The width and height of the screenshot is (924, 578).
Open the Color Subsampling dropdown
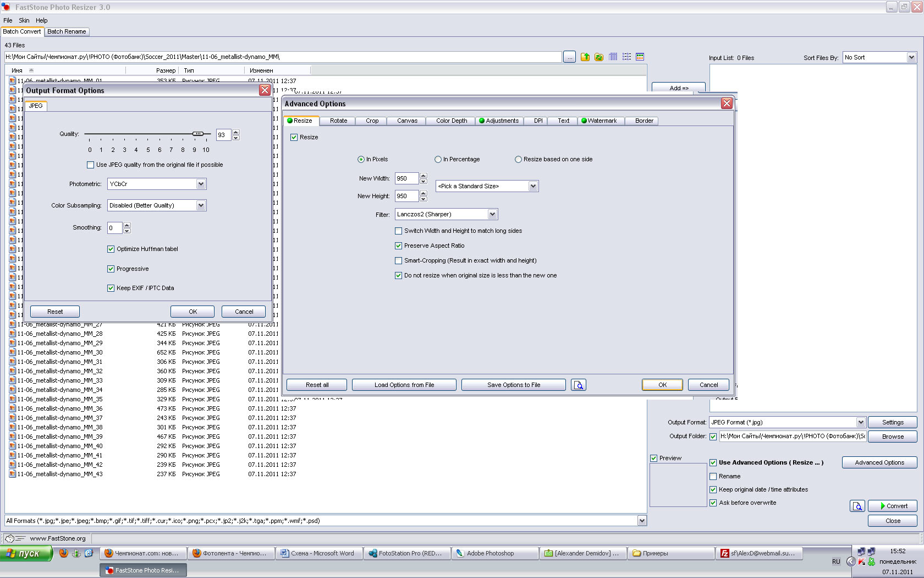coord(201,206)
